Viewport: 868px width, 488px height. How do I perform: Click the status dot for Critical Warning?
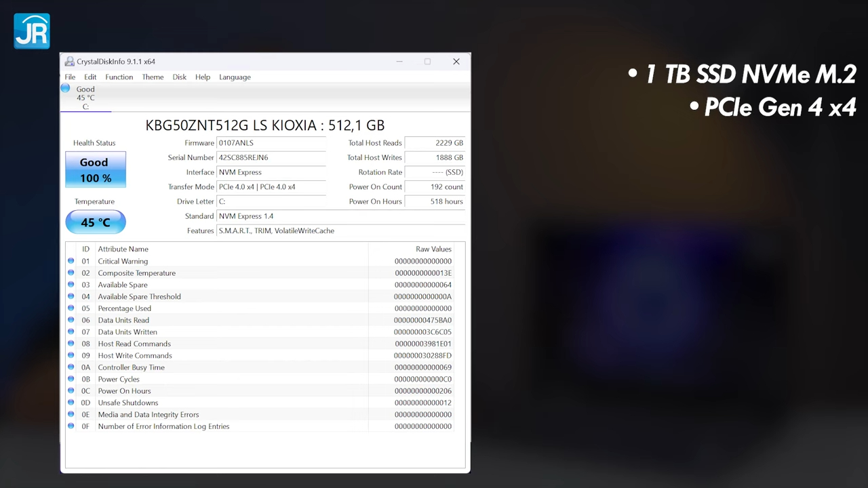coord(71,261)
